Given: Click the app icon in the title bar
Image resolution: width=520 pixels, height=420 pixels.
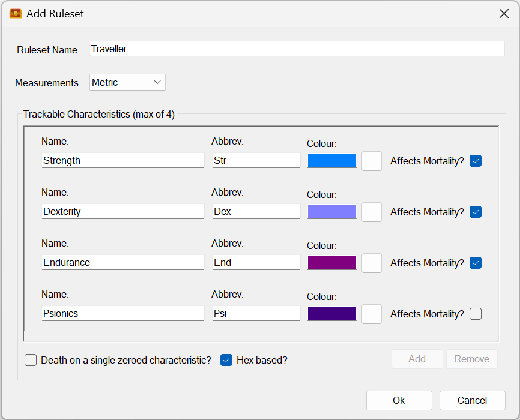Looking at the screenshot, I should tap(16, 14).
